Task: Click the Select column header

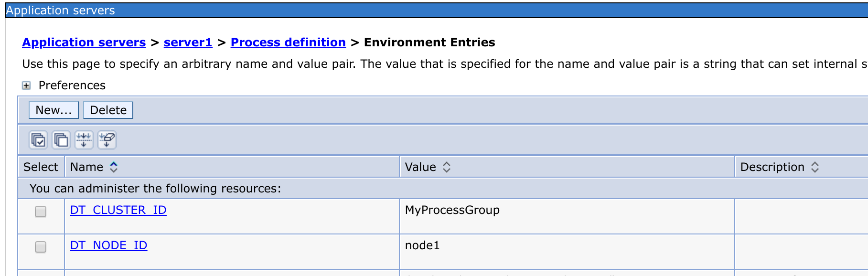Action: click(41, 167)
